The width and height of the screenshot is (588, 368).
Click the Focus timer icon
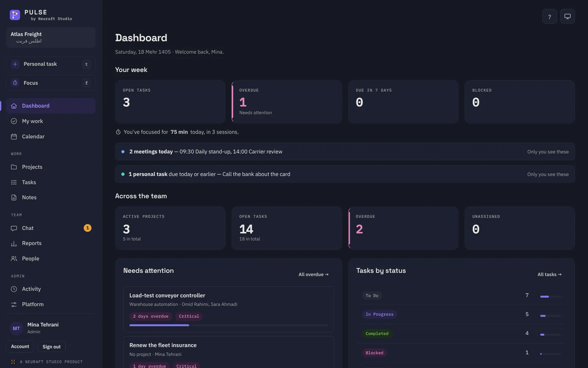pos(15,83)
